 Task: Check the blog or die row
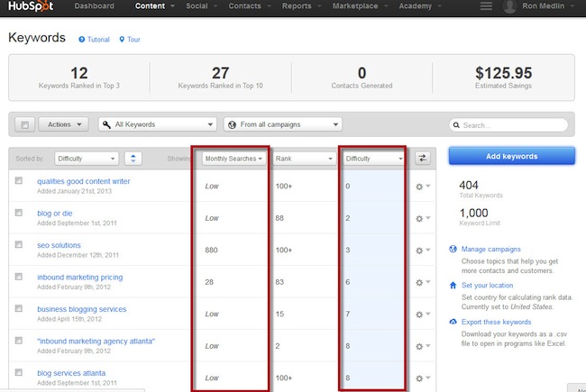tap(19, 213)
